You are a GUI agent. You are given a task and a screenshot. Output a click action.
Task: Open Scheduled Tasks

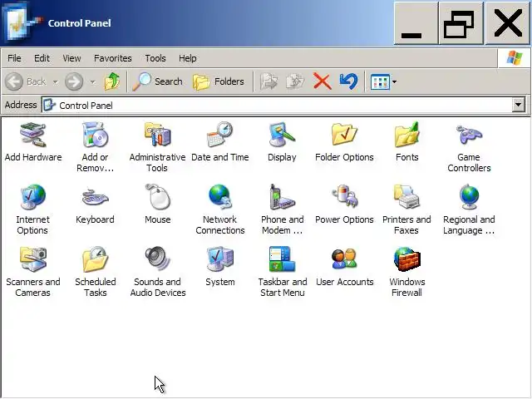pos(96,272)
